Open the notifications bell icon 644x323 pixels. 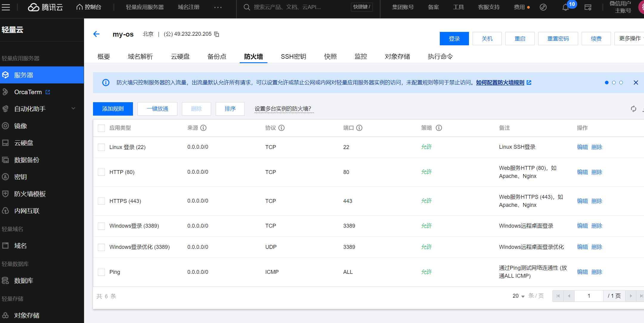tap(565, 7)
